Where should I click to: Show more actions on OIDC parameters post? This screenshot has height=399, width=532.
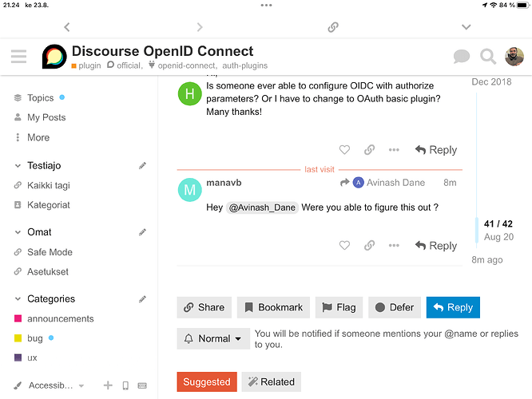point(394,149)
